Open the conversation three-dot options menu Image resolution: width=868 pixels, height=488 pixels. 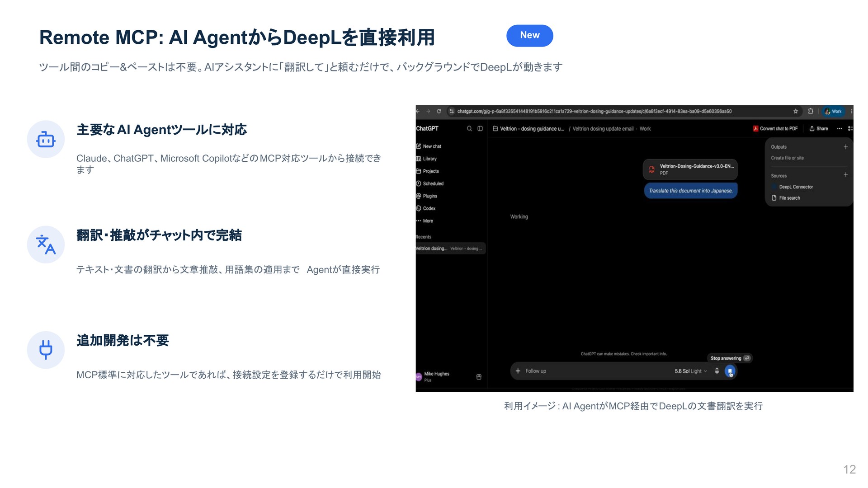840,129
